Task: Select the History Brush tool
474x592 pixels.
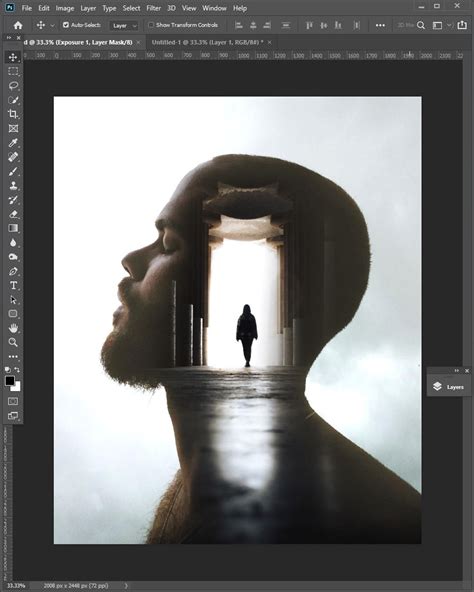Action: (13, 200)
